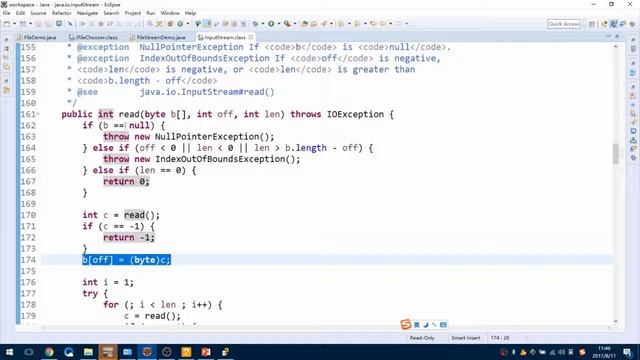Switch to the JFileChooser.class tab

pyautogui.click(x=93, y=37)
